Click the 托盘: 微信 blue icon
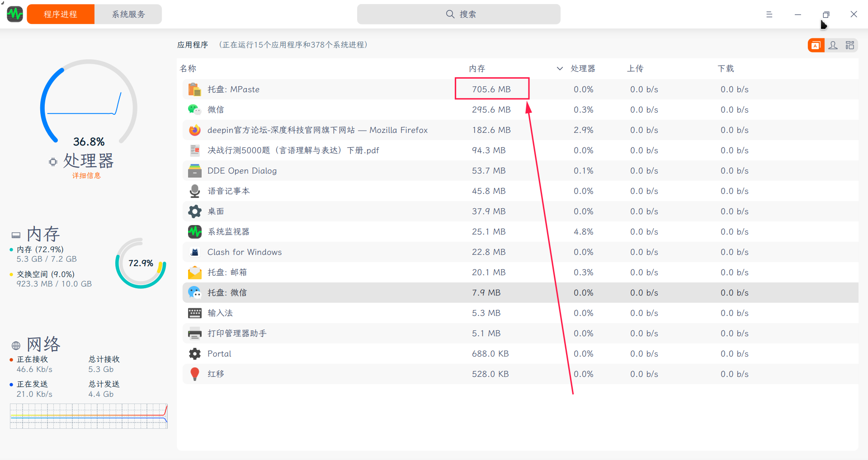Image resolution: width=868 pixels, height=460 pixels. click(195, 293)
